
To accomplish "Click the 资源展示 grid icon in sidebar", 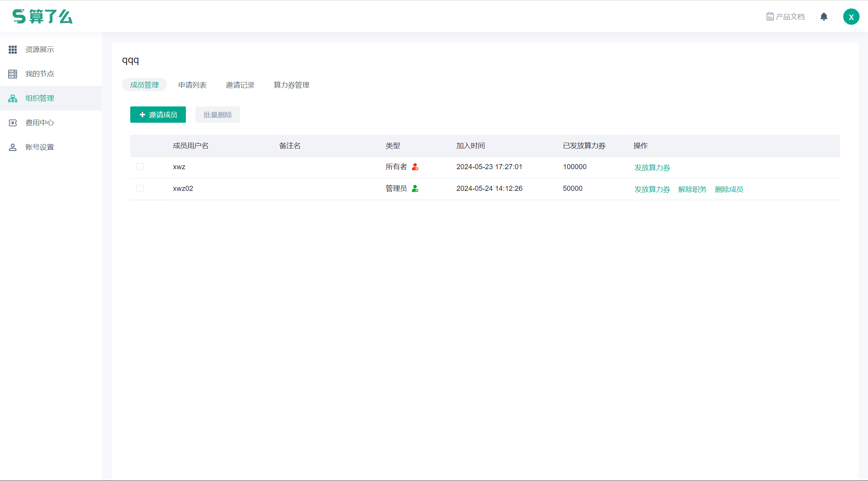I will (13, 49).
